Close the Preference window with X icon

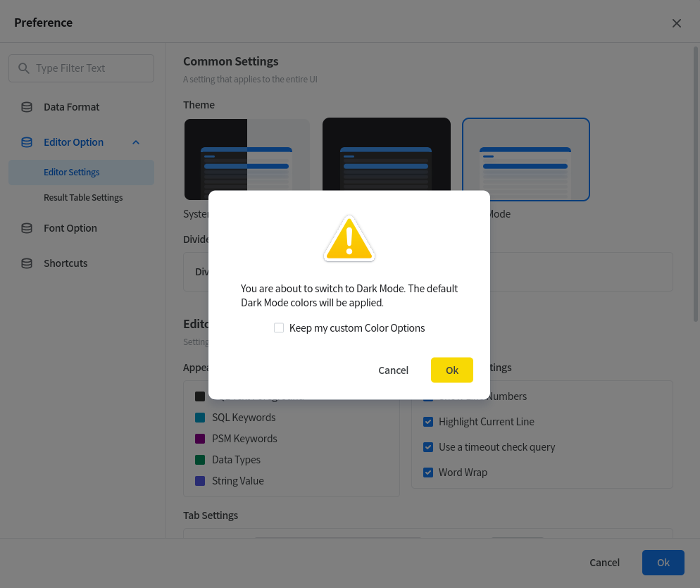pyautogui.click(x=677, y=23)
